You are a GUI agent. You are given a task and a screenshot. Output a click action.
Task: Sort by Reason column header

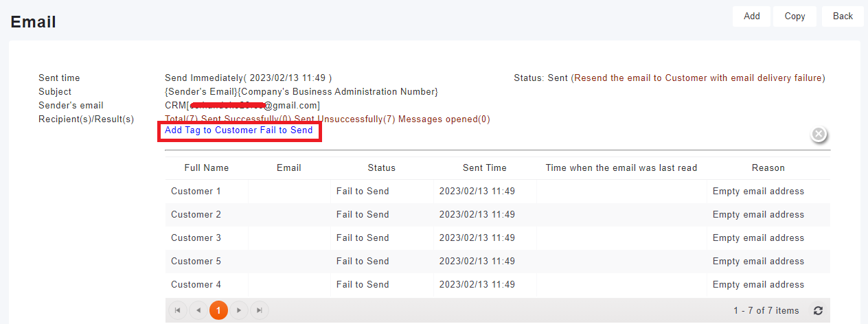point(768,167)
